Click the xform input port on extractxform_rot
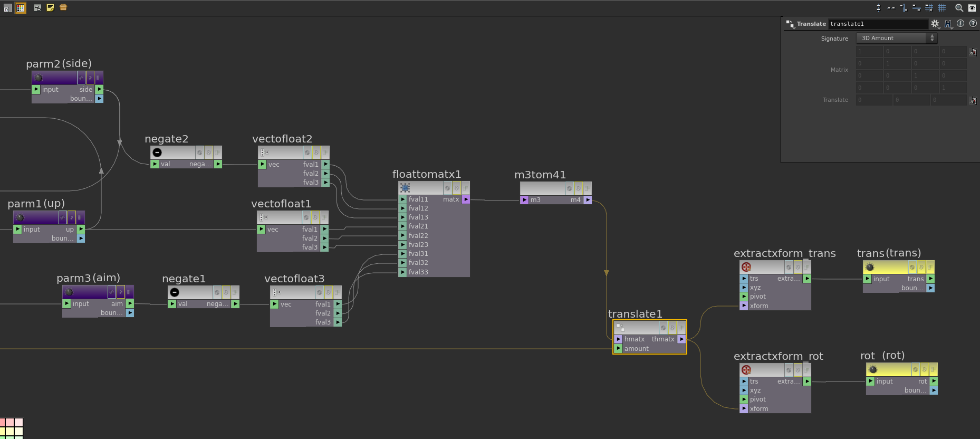Image resolution: width=980 pixels, height=439 pixels. (744, 408)
